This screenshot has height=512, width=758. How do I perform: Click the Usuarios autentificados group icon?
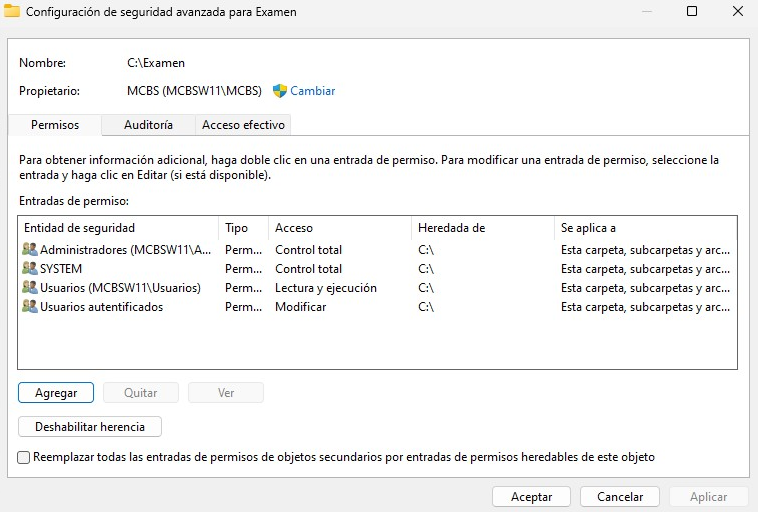(30, 307)
